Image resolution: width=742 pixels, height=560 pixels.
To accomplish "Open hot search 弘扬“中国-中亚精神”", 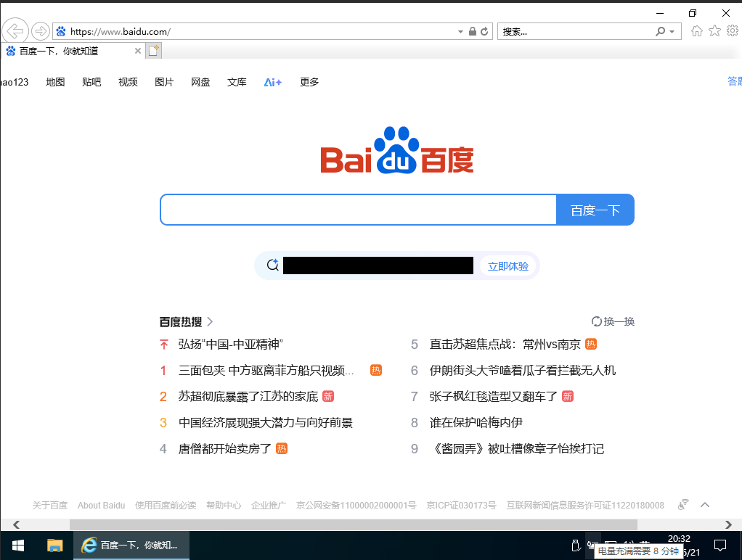I will click(x=230, y=345).
